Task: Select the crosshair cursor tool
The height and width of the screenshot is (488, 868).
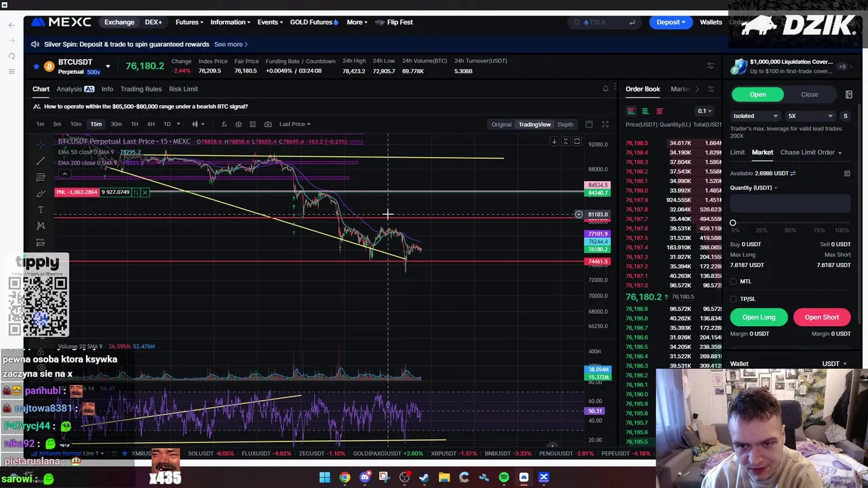Action: (41, 144)
